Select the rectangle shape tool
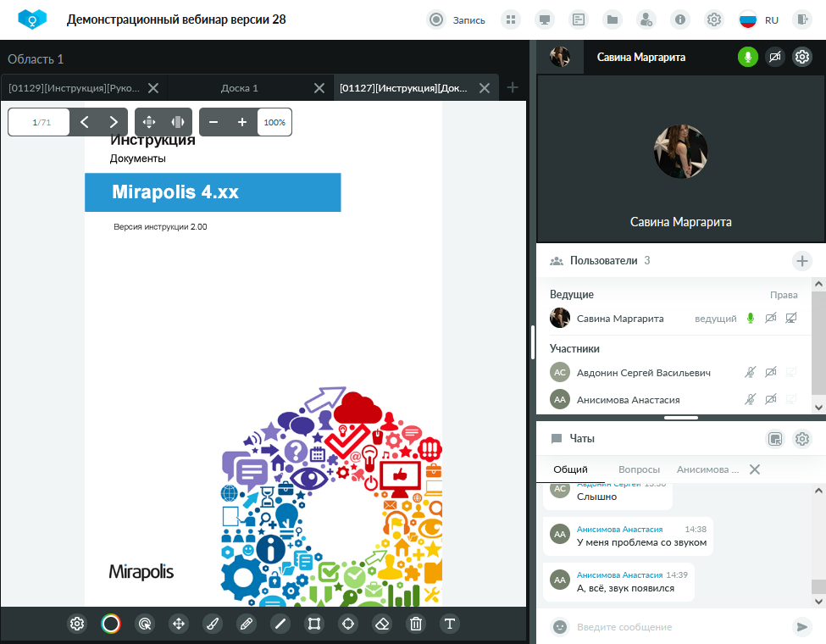Screen dimensions: 826x644 pyautogui.click(x=314, y=624)
